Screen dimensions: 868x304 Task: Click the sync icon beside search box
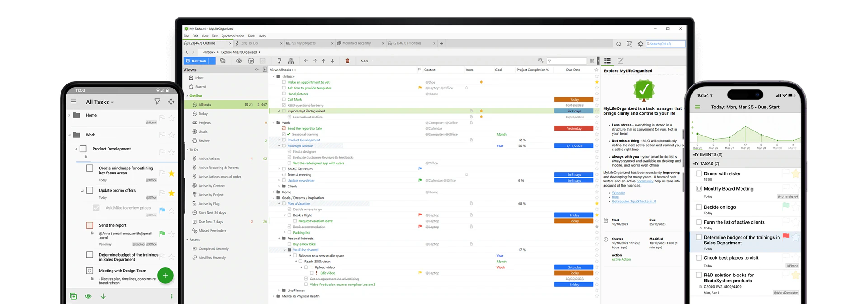tap(618, 44)
